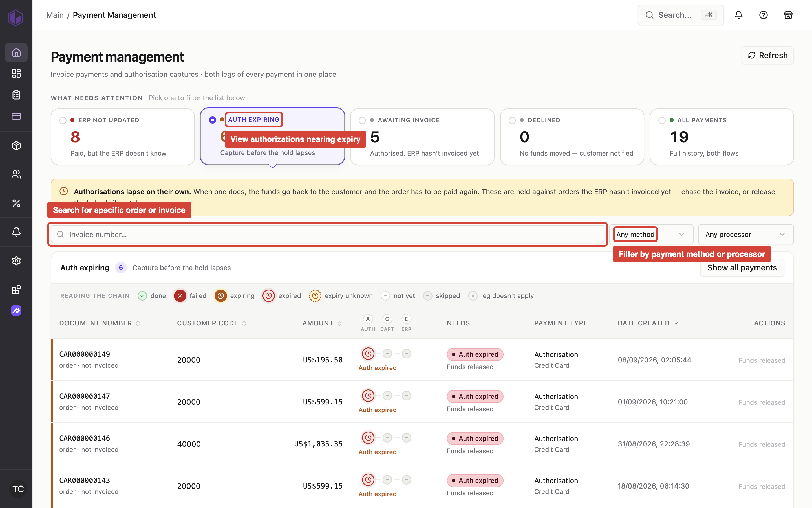Image resolution: width=812 pixels, height=508 pixels.
Task: Open the Any method dropdown
Action: pos(651,234)
